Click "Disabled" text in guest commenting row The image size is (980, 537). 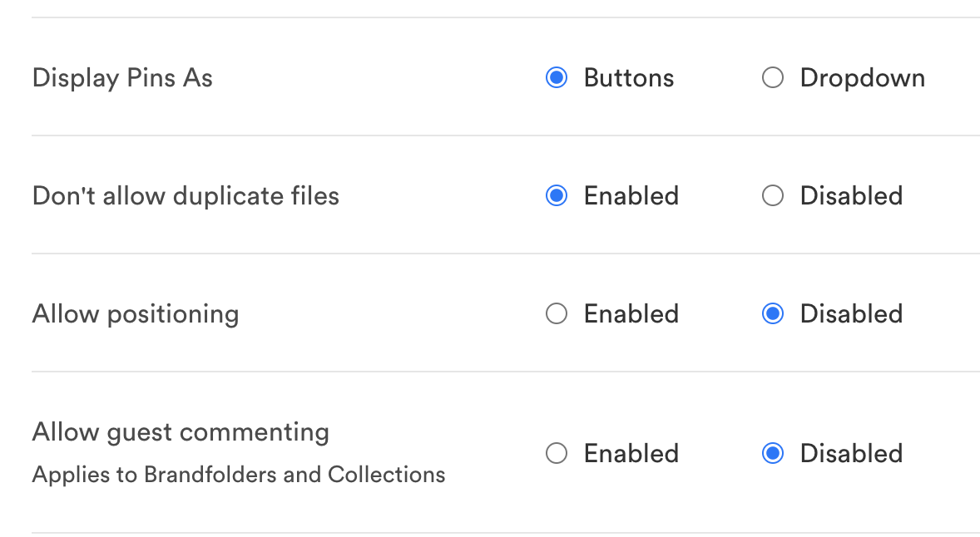pos(851,454)
